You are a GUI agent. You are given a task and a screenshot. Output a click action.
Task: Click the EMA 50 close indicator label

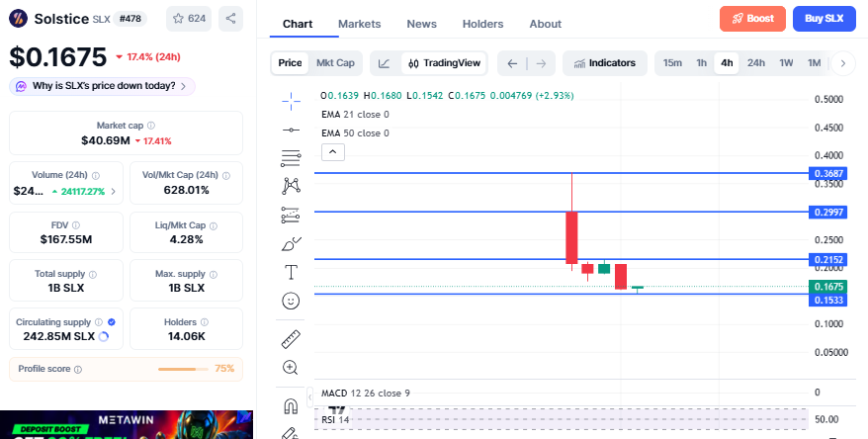pyautogui.click(x=355, y=133)
